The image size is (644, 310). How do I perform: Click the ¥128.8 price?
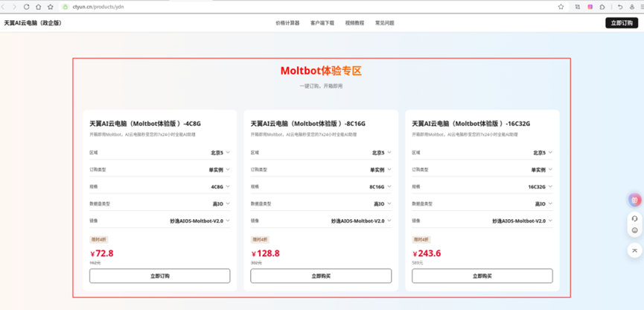click(x=265, y=253)
